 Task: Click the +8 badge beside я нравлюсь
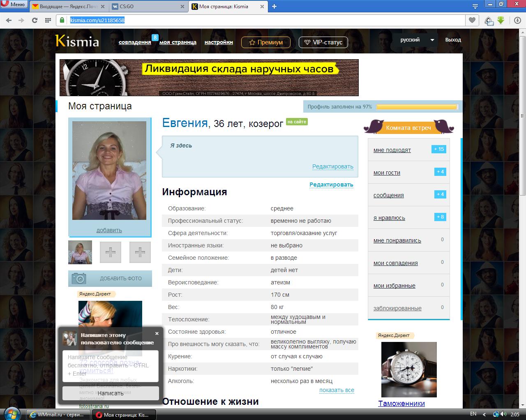tap(440, 217)
